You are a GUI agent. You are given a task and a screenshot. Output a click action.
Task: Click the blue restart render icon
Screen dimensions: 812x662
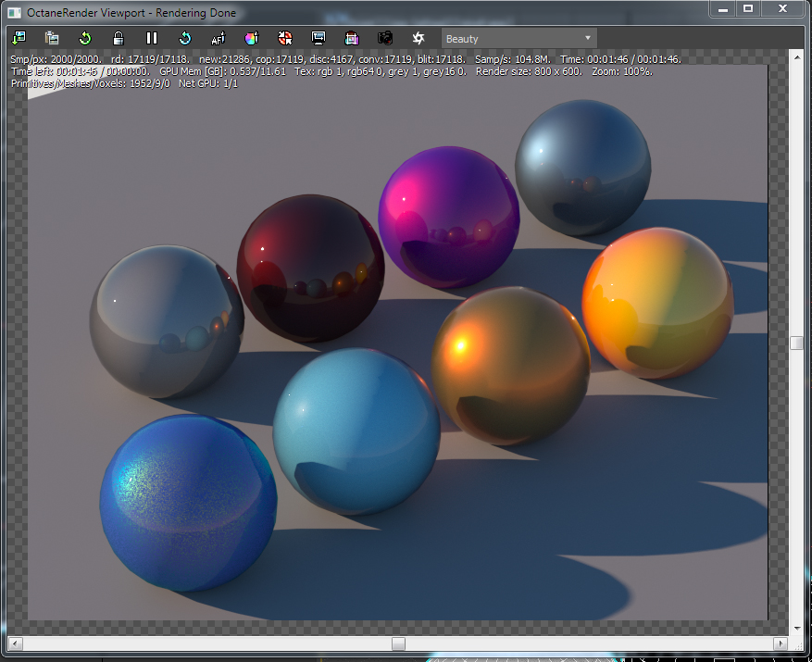tap(185, 38)
